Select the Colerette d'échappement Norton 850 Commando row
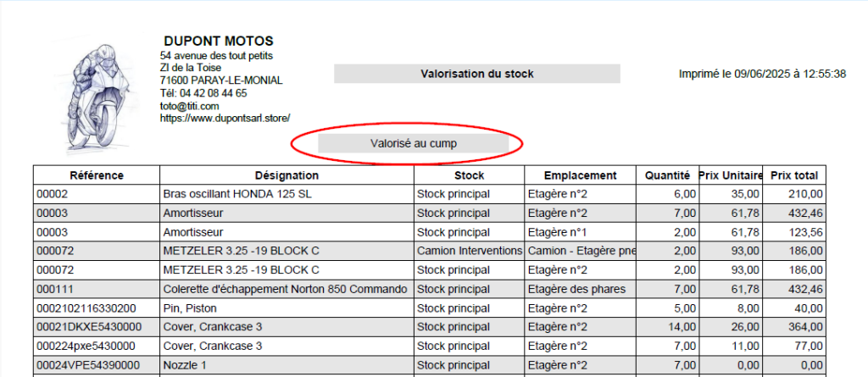868x377 pixels. coord(430,289)
